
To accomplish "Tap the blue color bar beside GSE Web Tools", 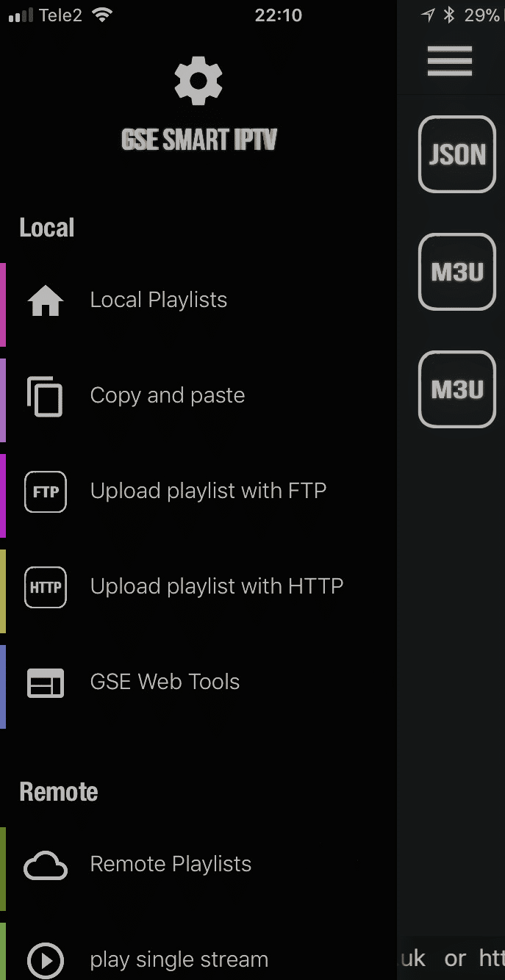I will click(3, 686).
